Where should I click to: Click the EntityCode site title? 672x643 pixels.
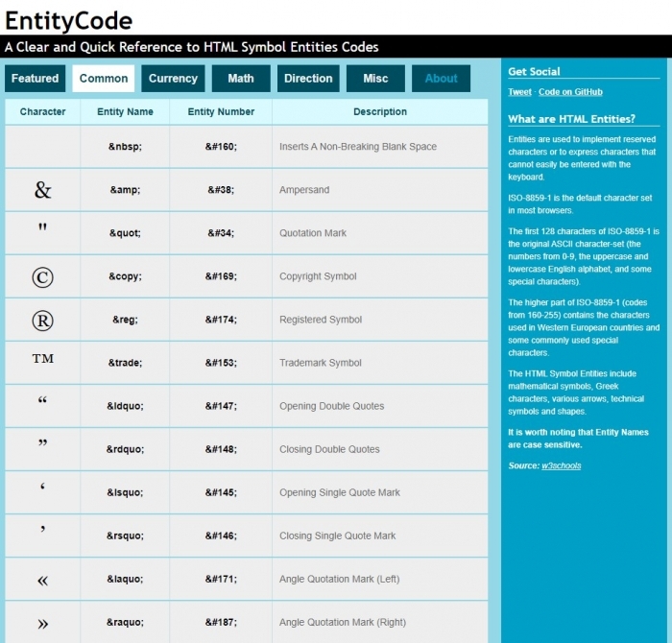pos(68,20)
